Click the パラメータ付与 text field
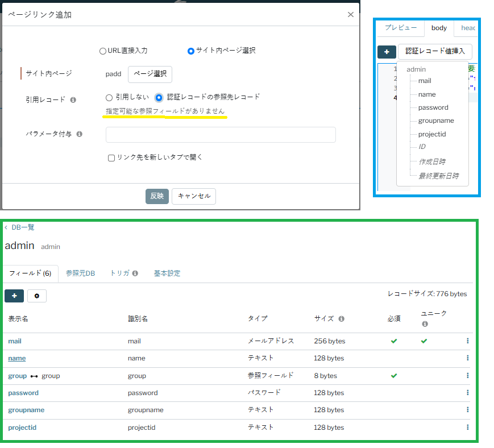The image size is (494, 448). (x=221, y=135)
